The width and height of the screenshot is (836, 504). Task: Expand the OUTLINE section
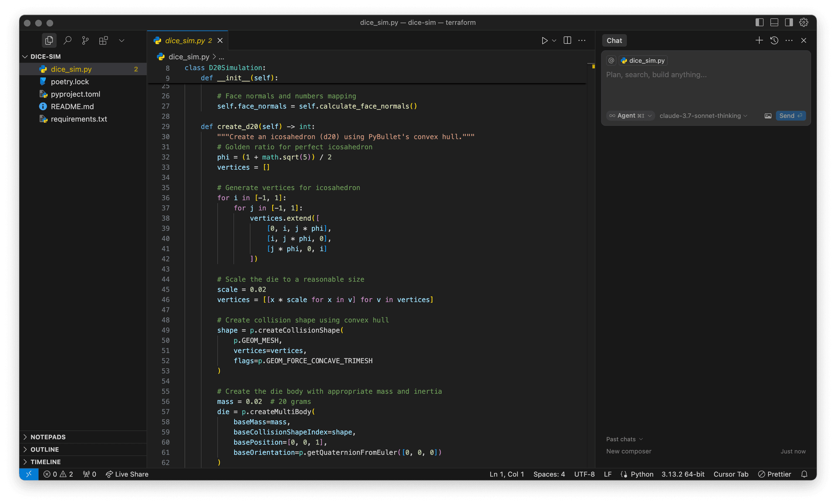click(44, 449)
